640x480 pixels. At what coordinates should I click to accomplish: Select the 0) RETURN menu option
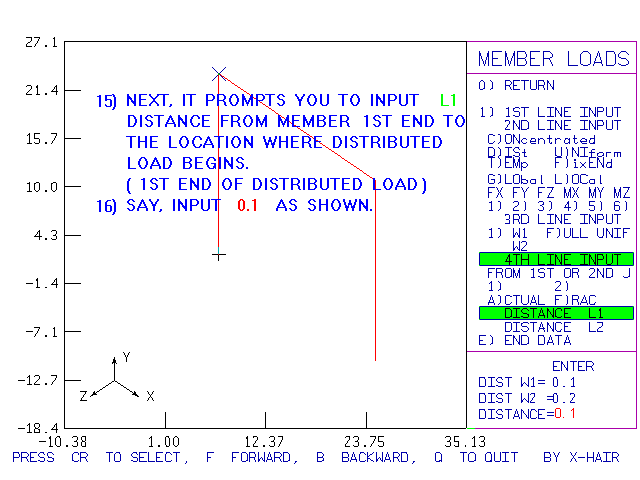coord(516,85)
